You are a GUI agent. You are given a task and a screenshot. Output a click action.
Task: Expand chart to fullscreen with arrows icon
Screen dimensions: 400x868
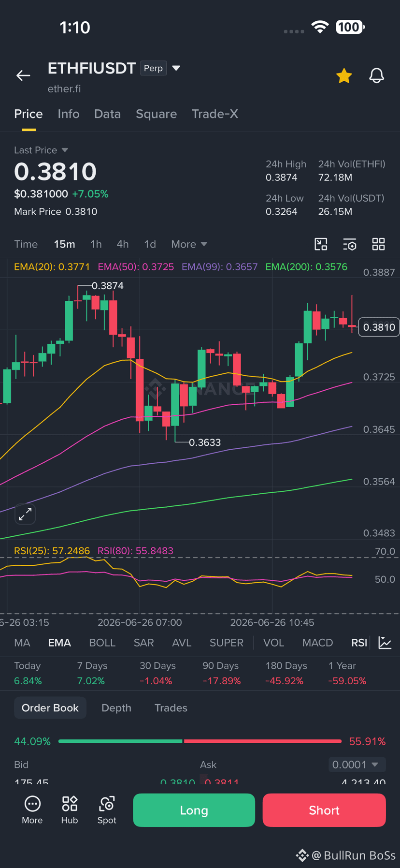pyautogui.click(x=25, y=514)
